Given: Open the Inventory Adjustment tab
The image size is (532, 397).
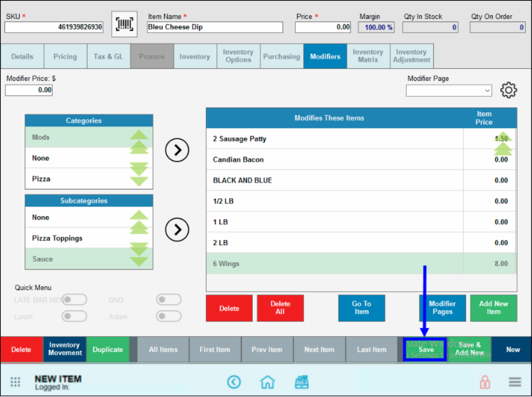Looking at the screenshot, I should pyautogui.click(x=411, y=56).
